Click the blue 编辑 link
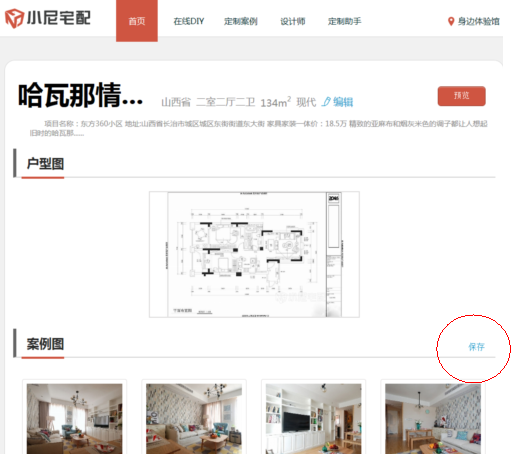Screen dimensions: 515x460 343,102
